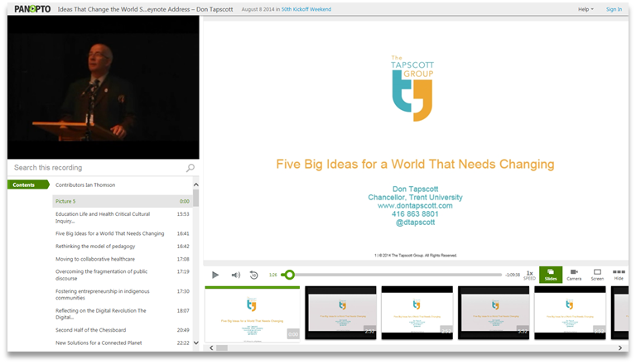Jump to Rethinking the model of pedagogy
The image size is (636, 364).
click(x=123, y=246)
